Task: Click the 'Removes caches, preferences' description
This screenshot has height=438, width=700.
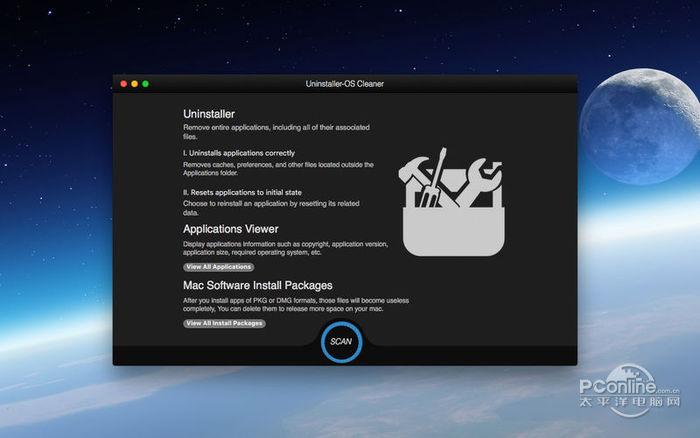Action: 278,169
